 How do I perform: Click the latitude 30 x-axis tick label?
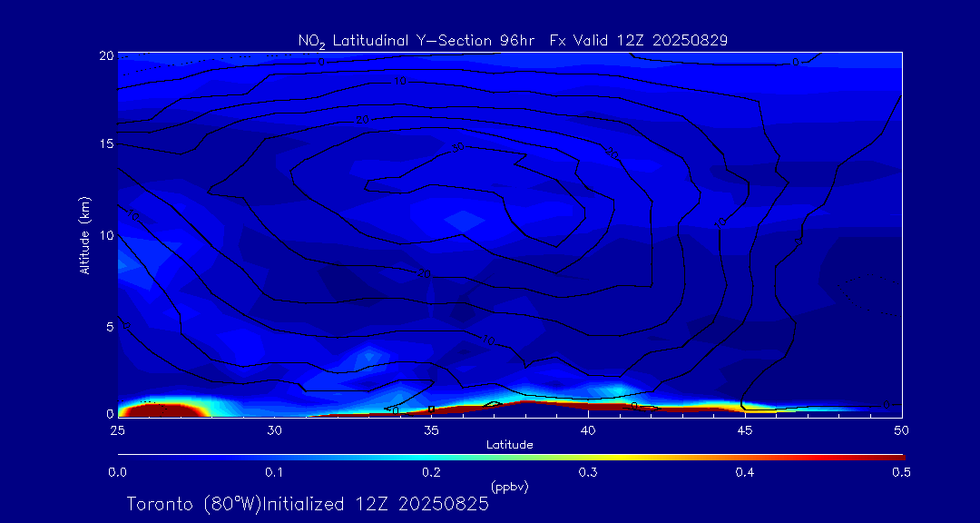click(x=274, y=429)
